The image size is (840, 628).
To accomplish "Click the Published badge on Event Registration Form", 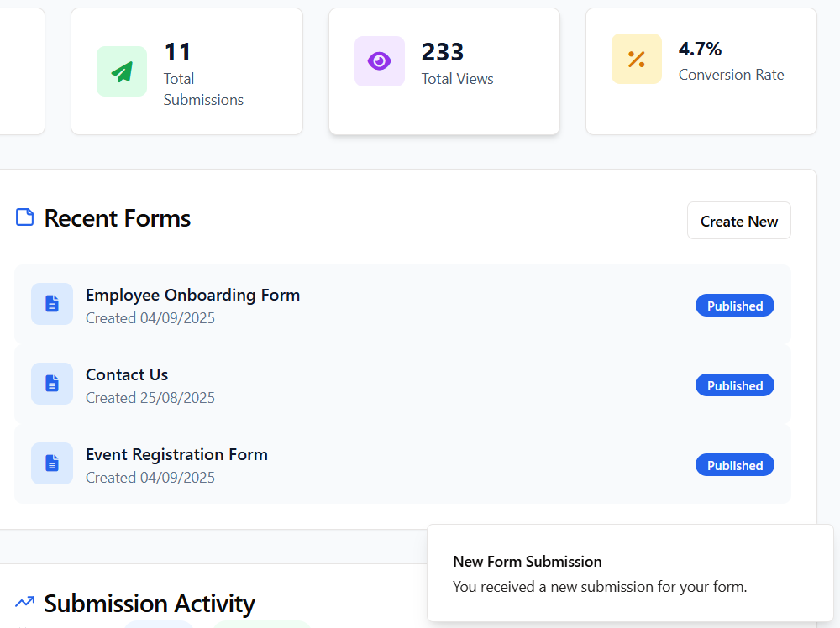I will [734, 464].
